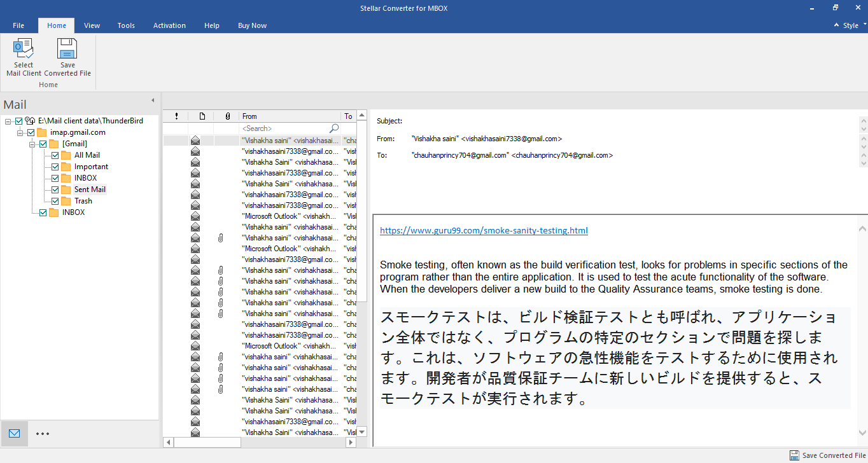The height and width of the screenshot is (463, 868).
Task: Click the From column header
Action: pyautogui.click(x=290, y=116)
